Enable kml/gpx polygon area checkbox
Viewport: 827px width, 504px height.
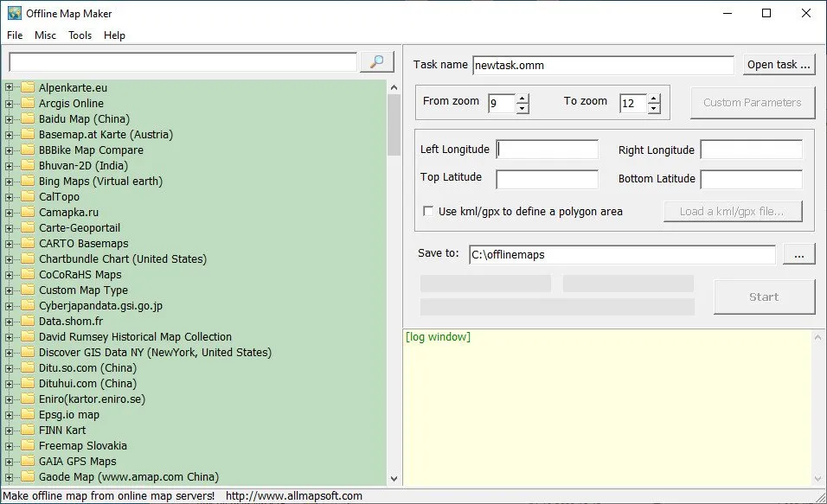point(428,212)
